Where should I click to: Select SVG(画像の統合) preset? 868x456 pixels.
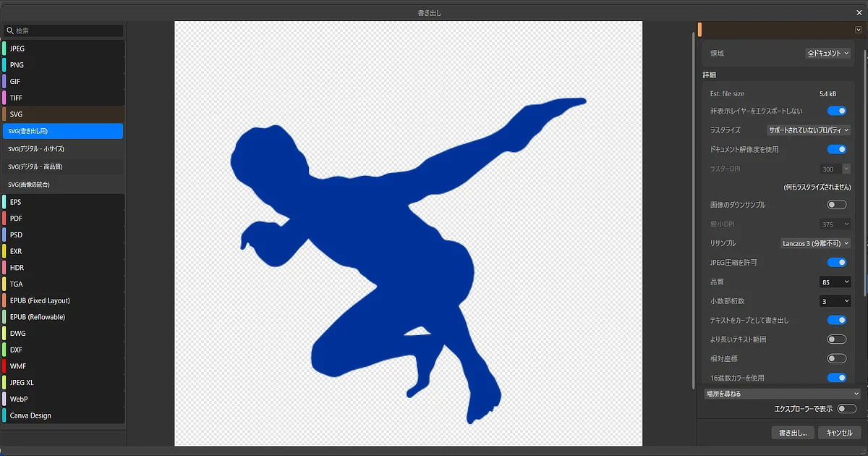click(x=63, y=185)
